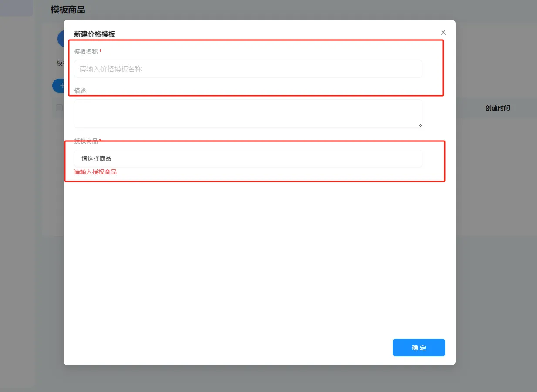This screenshot has width=537, height=392.
Task: Tick the checkbox at the table row edge
Action: point(59,108)
